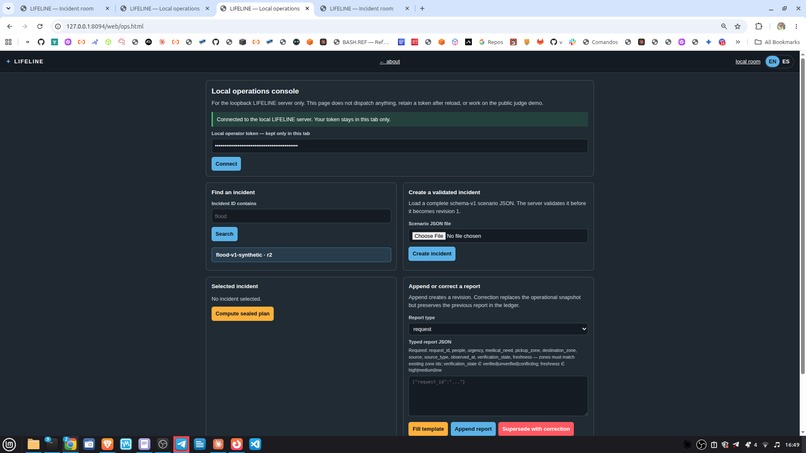
Task: Click the 16:49 clock in taskbar
Action: 792,445
